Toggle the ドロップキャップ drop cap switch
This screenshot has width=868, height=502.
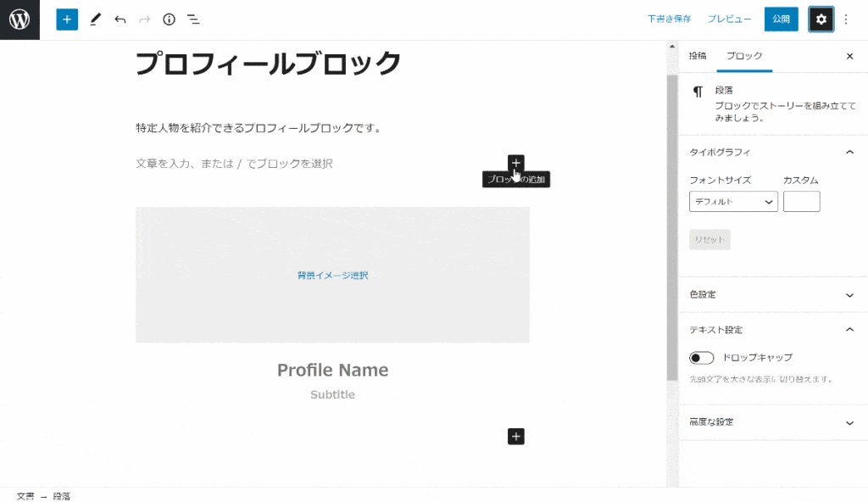click(x=701, y=357)
